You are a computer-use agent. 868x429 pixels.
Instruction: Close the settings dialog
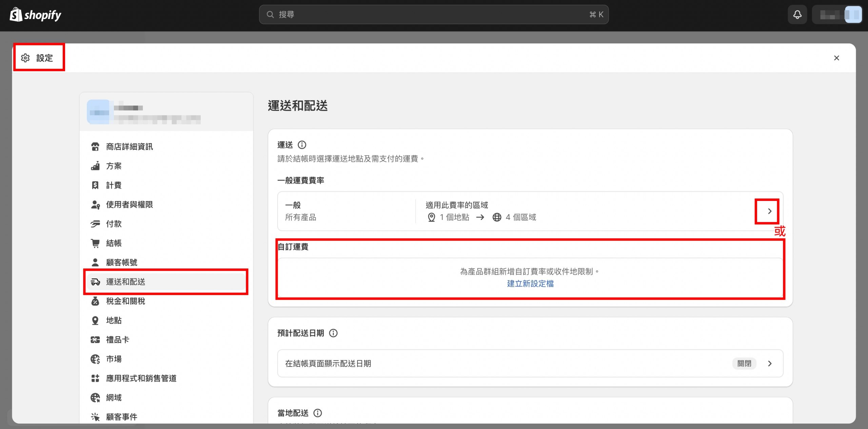836,58
